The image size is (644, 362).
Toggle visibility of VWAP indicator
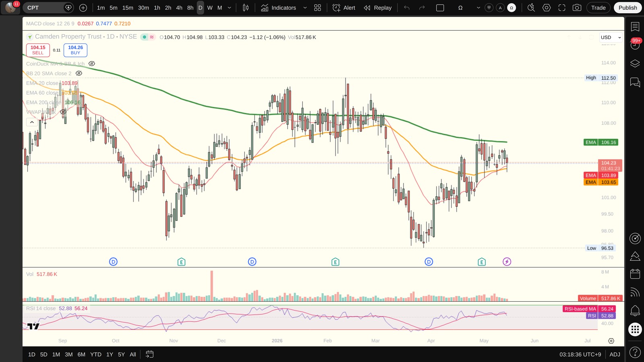coord(63,112)
